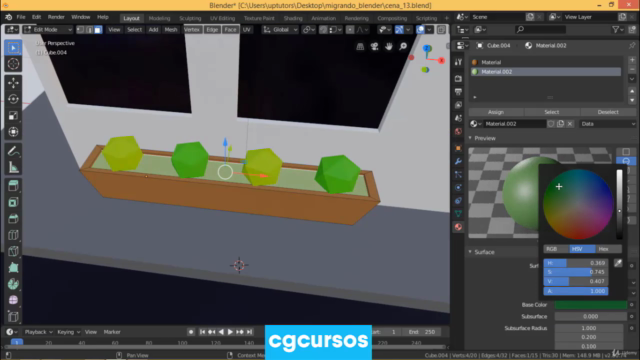Select the Select Box tool

[x=13, y=48]
